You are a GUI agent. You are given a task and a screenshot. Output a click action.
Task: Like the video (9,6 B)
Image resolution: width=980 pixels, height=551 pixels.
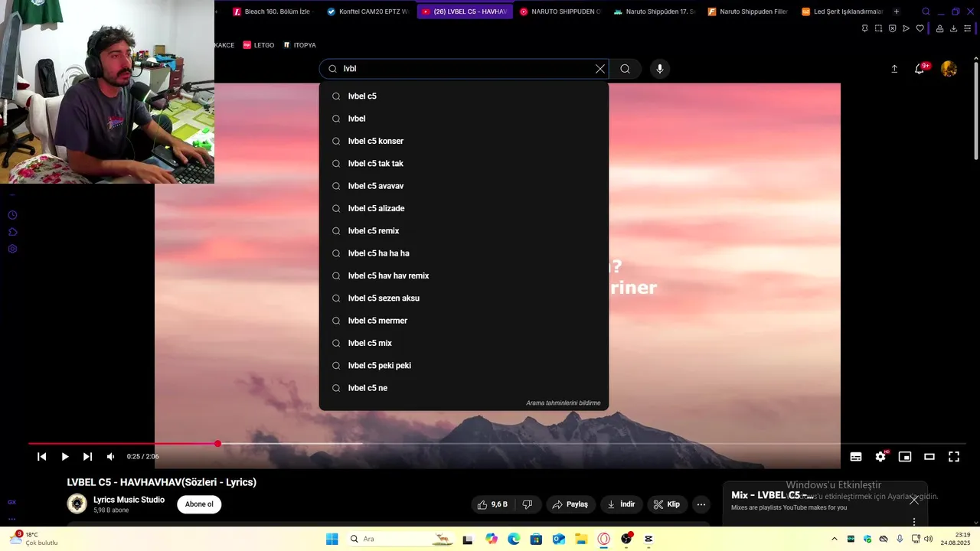pos(492,504)
